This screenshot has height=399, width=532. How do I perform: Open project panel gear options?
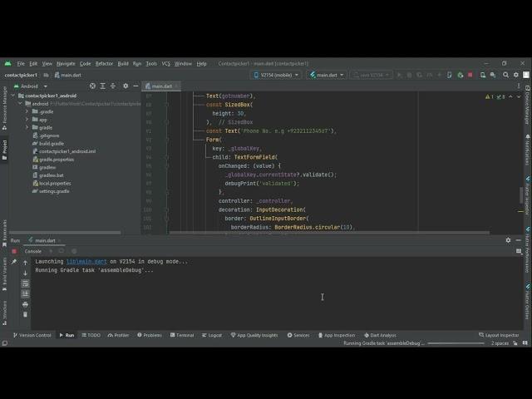click(x=126, y=86)
